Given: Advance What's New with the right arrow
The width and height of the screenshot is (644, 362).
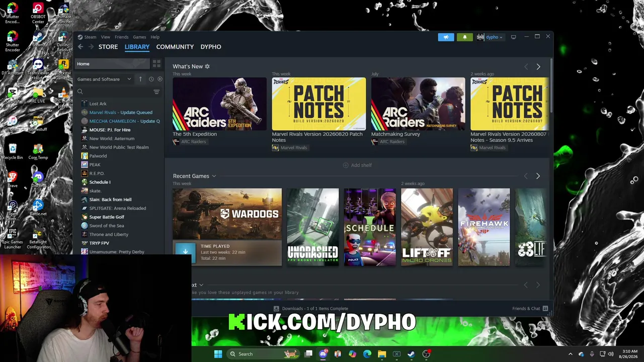Looking at the screenshot, I should [538, 66].
